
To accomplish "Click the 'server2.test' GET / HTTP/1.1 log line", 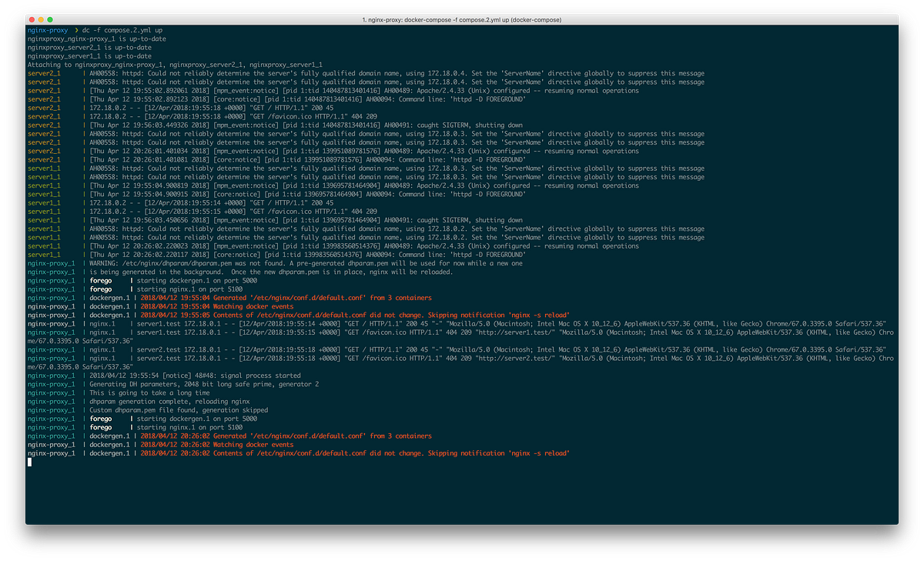I will click(x=457, y=349).
